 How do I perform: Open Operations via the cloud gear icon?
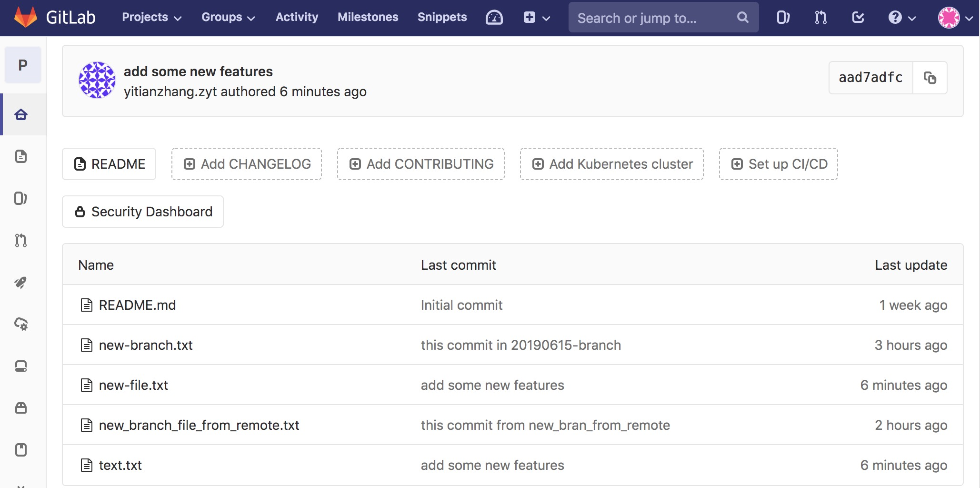pyautogui.click(x=21, y=325)
